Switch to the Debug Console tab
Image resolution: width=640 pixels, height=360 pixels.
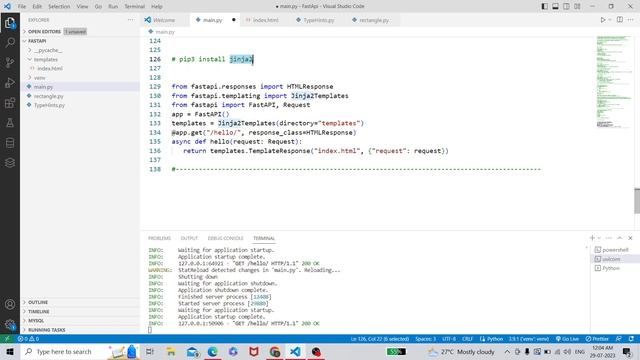[x=225, y=238]
